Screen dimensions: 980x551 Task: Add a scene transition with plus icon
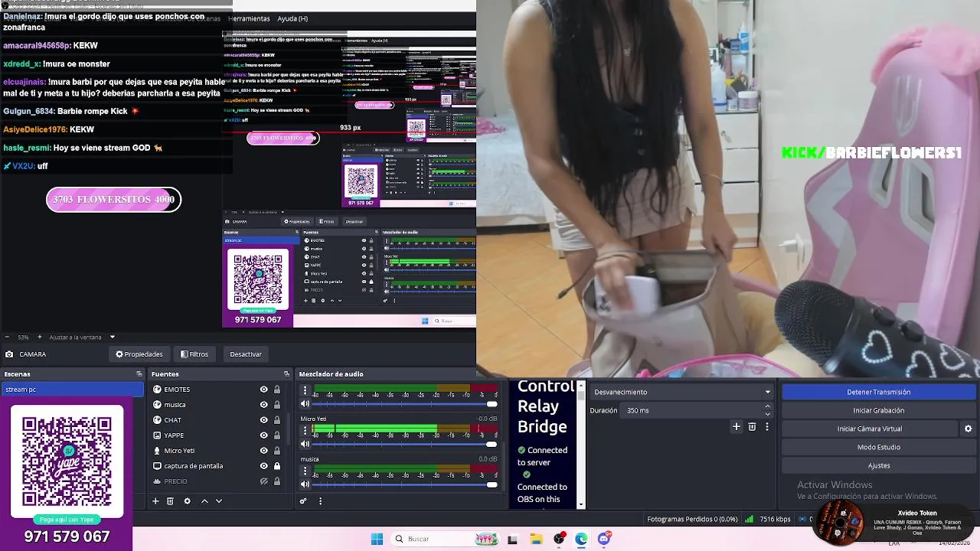pyautogui.click(x=737, y=427)
